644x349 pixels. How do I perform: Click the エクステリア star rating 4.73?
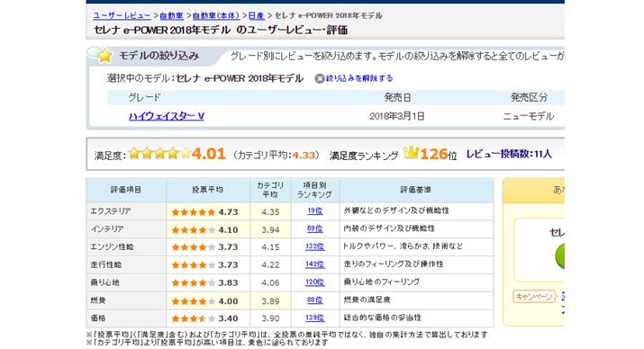[x=205, y=212]
